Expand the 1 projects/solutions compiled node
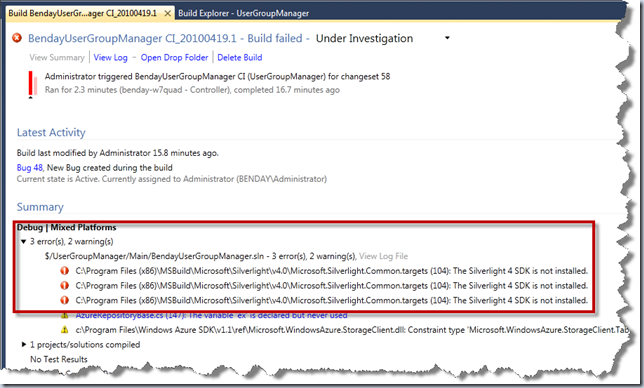This screenshot has height=388, width=644. tap(24, 344)
